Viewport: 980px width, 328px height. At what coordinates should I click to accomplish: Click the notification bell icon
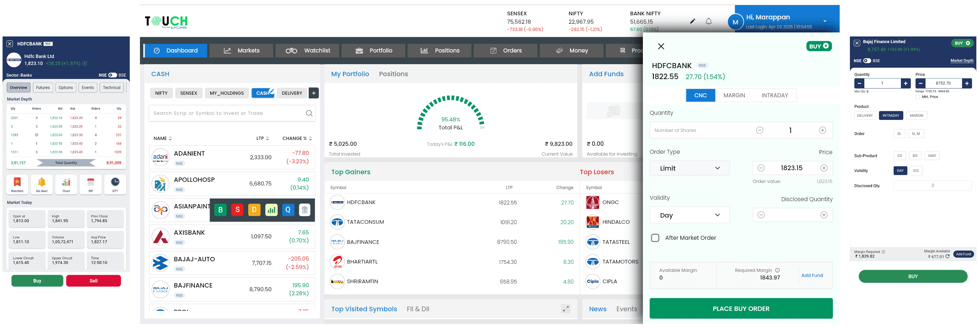click(708, 21)
